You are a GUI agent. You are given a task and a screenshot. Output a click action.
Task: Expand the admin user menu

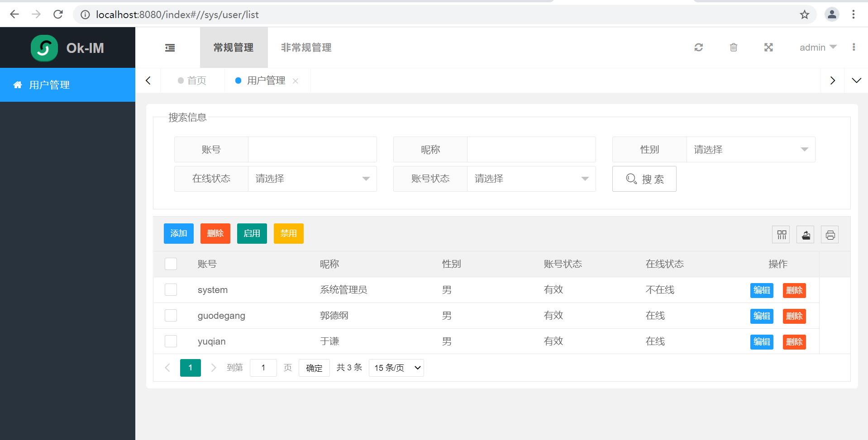[818, 47]
